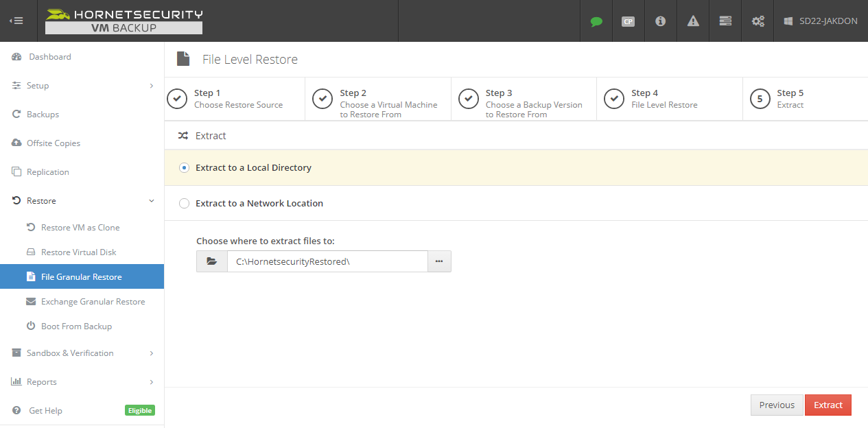This screenshot has height=428, width=868.
Task: Click the folder icon beside the extract path
Action: coord(211,261)
